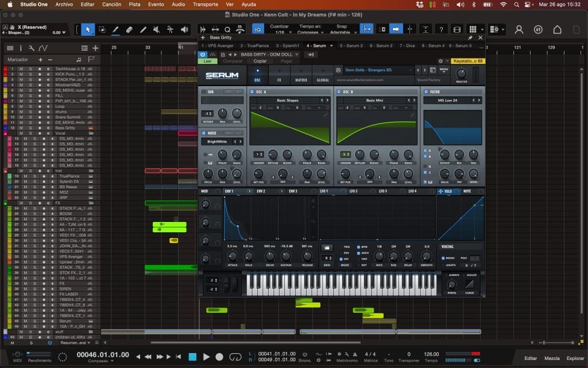588x368 pixels.
Task: Toggle OSC A on/off switch
Action: (x=252, y=91)
